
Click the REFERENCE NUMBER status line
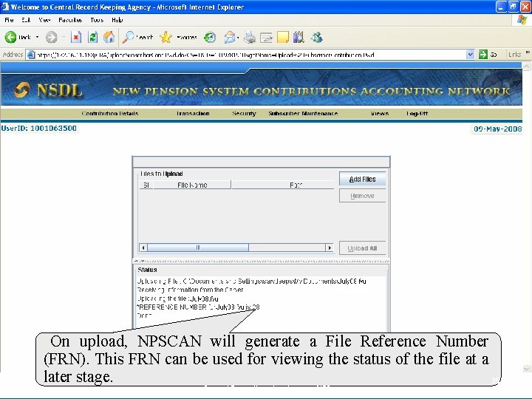199,307
